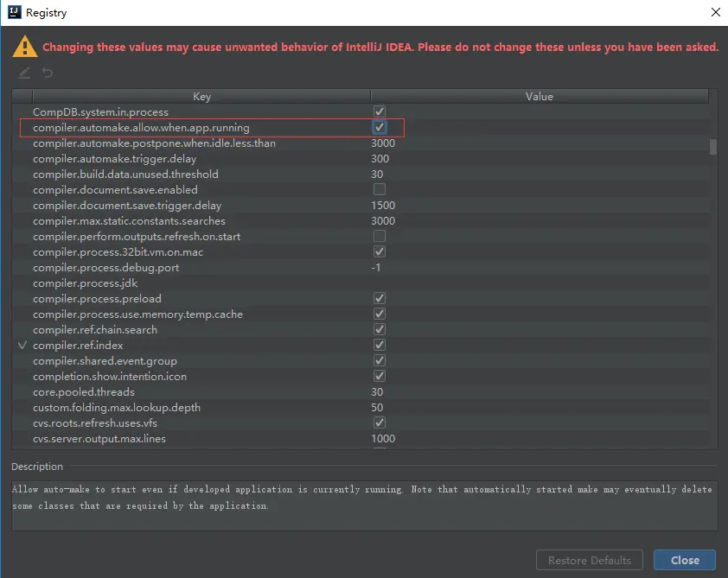Select the value 50 of custom.folding.max.lookup.depth

point(377,407)
